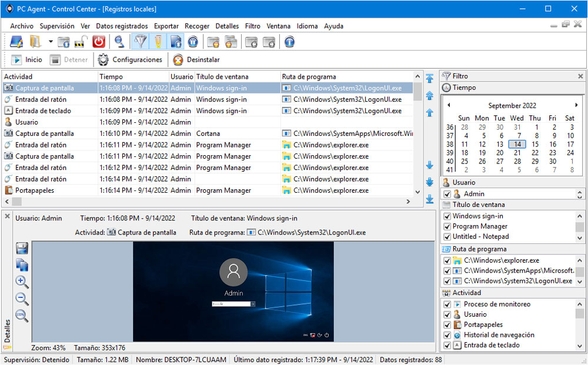Select September 21 in the calendar

tap(517, 153)
